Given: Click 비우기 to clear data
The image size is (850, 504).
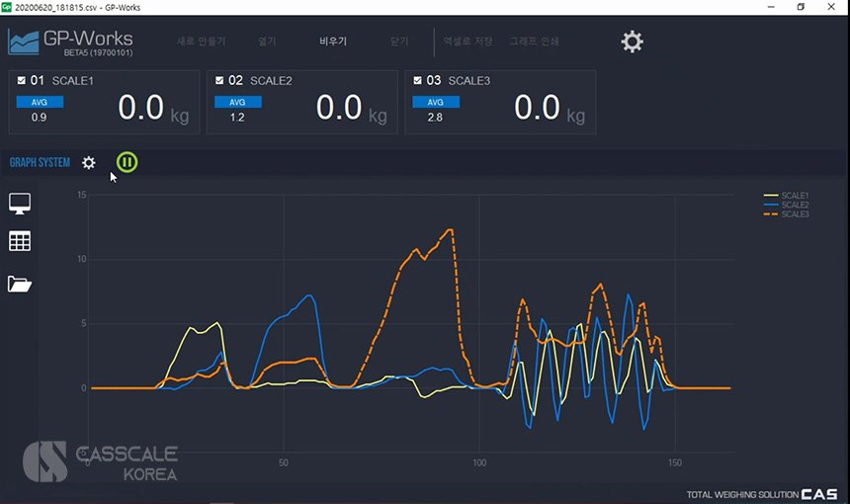Looking at the screenshot, I should tap(333, 42).
